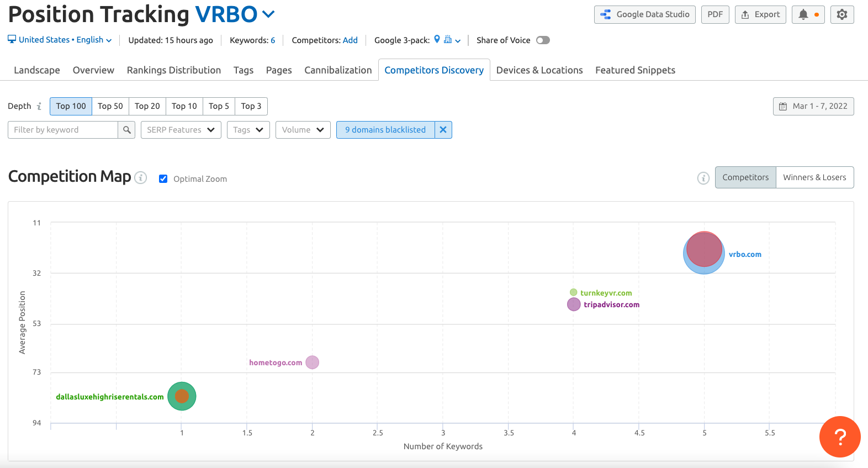The width and height of the screenshot is (868, 468).
Task: Open the Mar 1 - 7, 2022 date picker
Action: coord(813,106)
